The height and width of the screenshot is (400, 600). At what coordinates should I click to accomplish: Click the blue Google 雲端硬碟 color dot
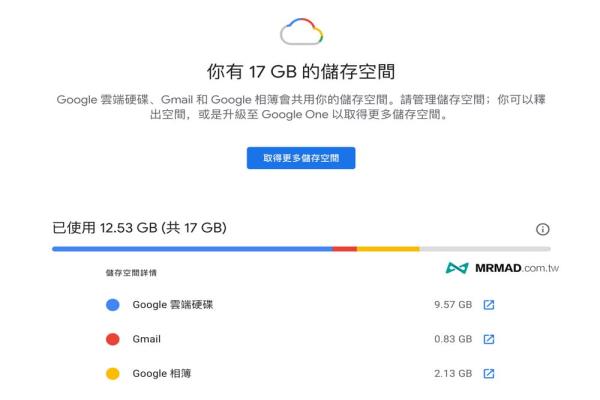112,305
